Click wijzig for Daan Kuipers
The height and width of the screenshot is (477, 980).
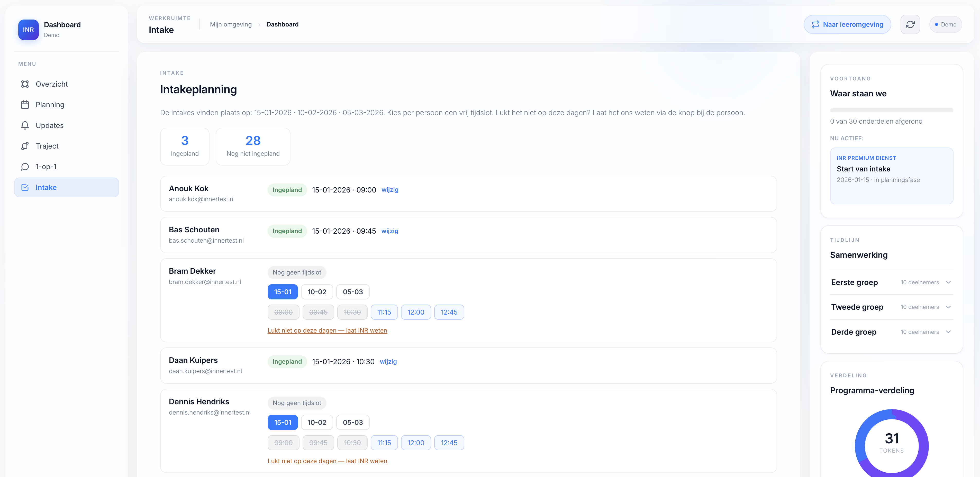pos(388,361)
